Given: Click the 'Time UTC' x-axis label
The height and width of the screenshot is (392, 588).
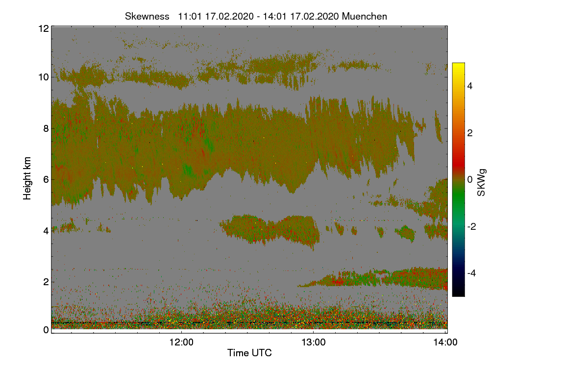Looking at the screenshot, I should 249,353.
